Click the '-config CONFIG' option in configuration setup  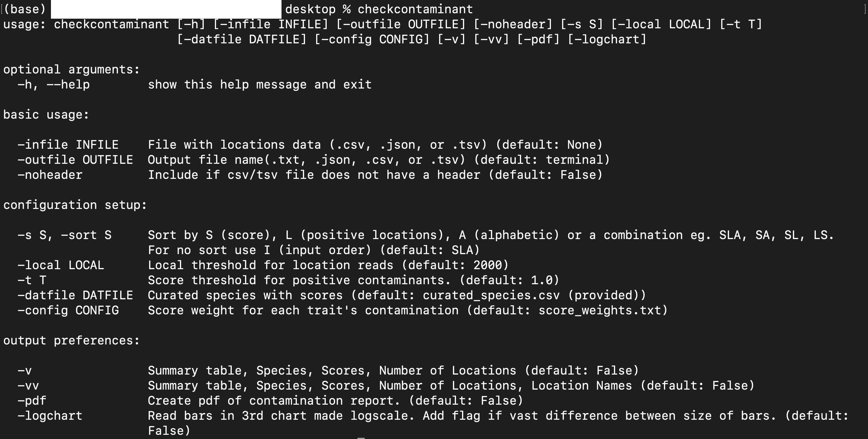pos(68,310)
